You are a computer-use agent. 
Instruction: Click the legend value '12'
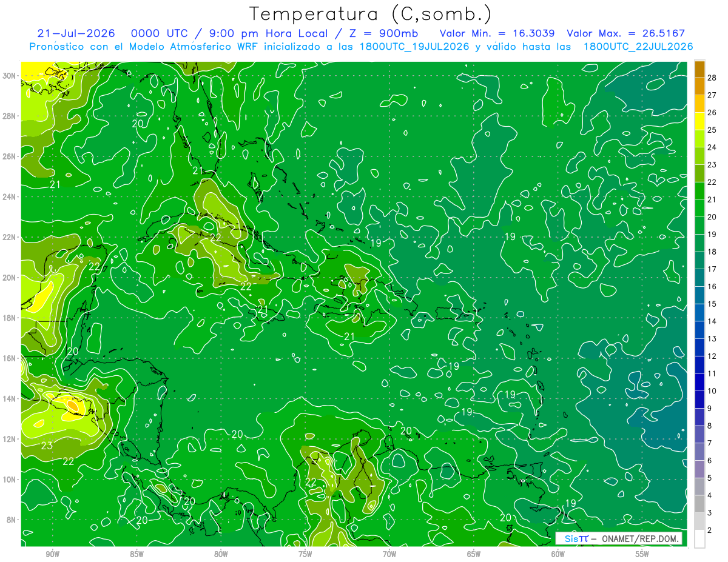tap(712, 356)
